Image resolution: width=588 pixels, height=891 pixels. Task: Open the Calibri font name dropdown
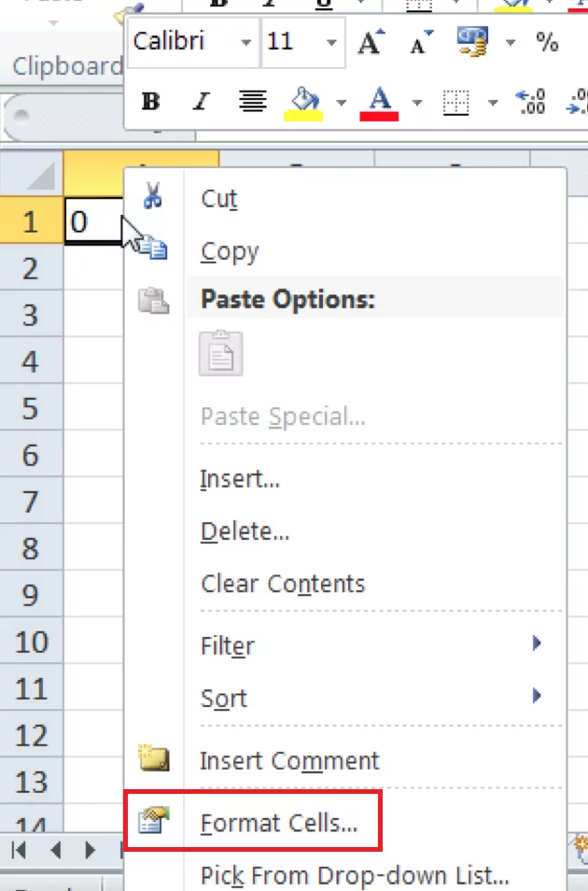pos(245,42)
